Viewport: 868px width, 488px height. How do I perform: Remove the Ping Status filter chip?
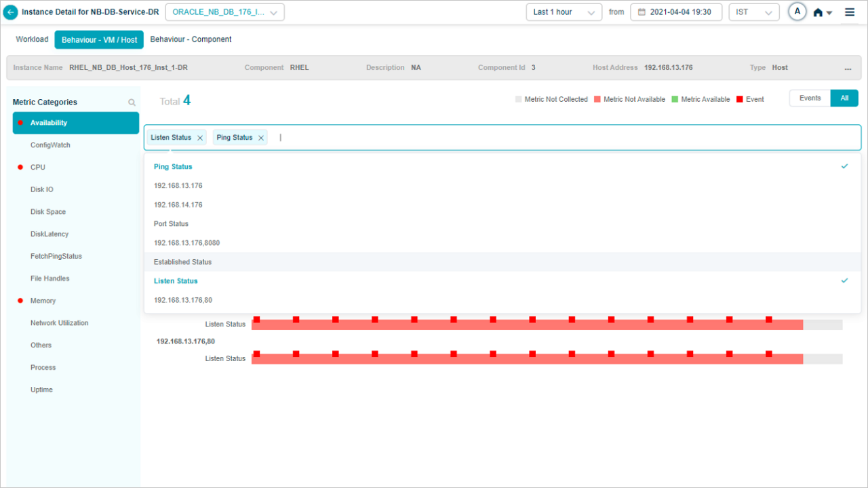pos(261,137)
